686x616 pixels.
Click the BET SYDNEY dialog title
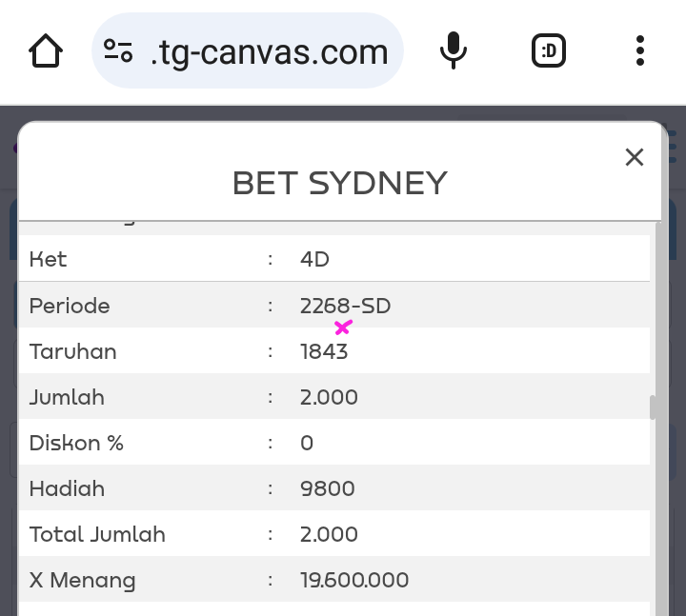pyautogui.click(x=340, y=183)
